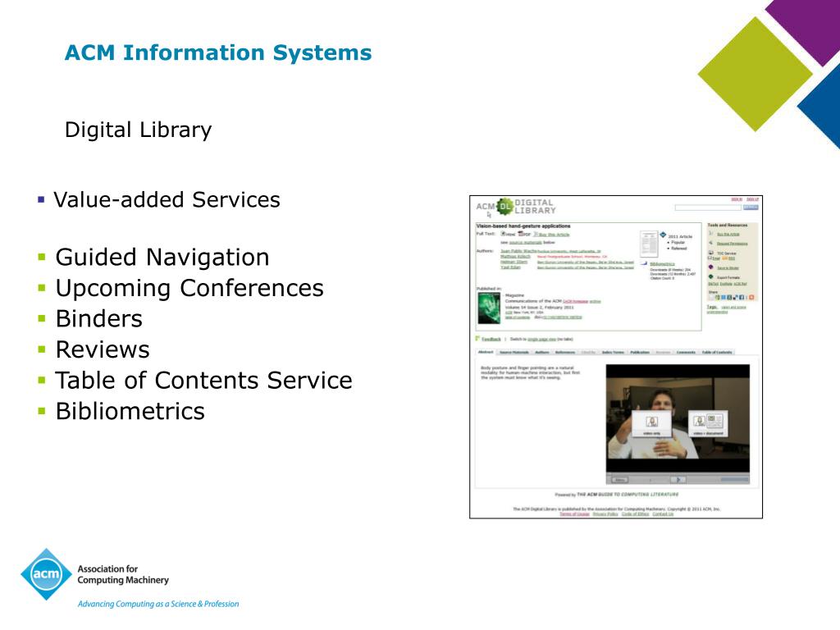840x630 pixels.
Task: Click the table of contents link under magazine
Action: click(x=518, y=317)
